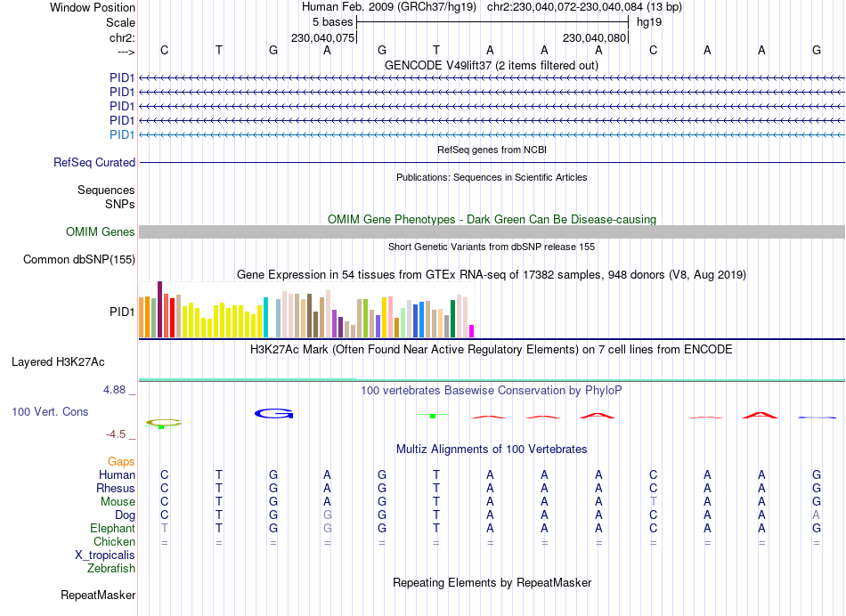Click 'Multiz Alignments of 100 Vertebrates' title
This screenshot has width=846, height=616.
coord(492,449)
